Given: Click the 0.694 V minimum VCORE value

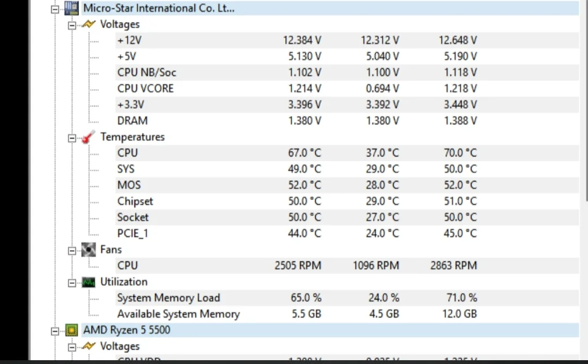Looking at the screenshot, I should coord(383,89).
